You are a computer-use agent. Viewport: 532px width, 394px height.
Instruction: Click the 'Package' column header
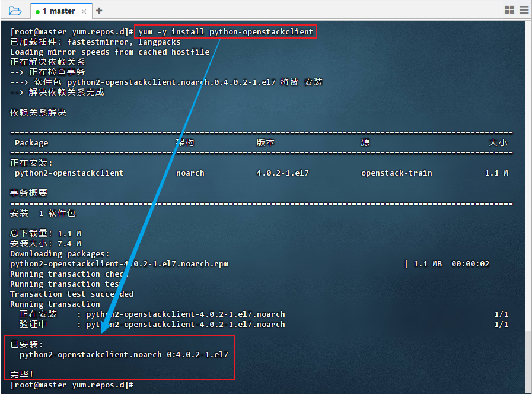(x=31, y=143)
